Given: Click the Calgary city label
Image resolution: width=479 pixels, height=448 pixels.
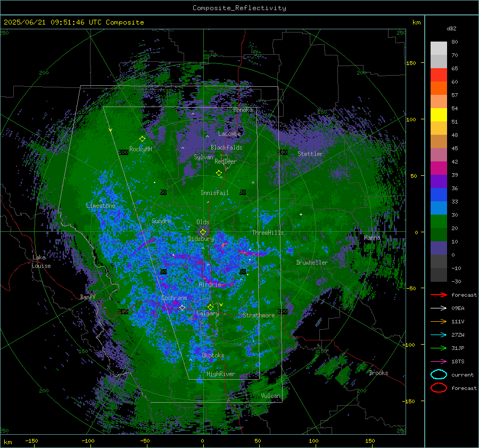Looking at the screenshot, I should pyautogui.click(x=208, y=313).
